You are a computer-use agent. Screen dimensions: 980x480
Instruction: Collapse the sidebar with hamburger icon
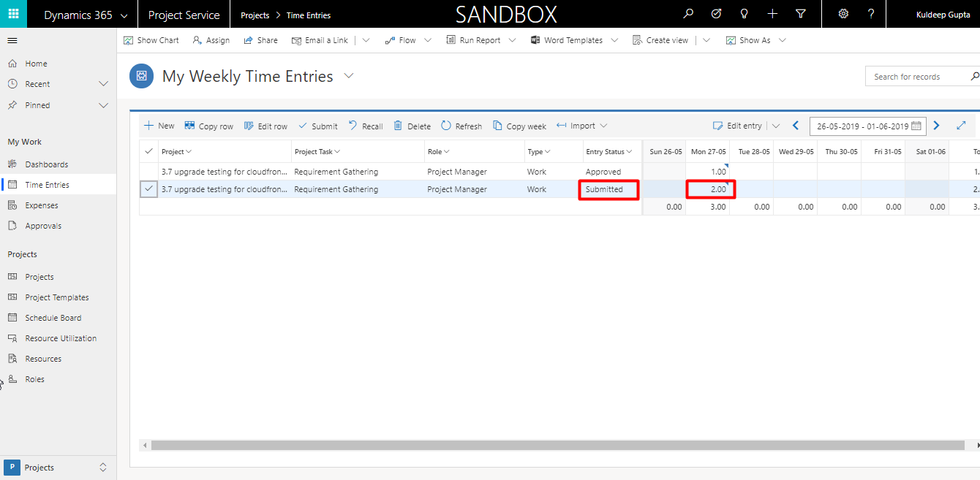(12, 40)
